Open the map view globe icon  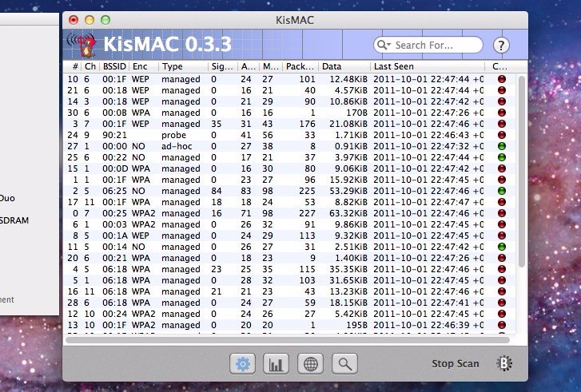(x=310, y=364)
